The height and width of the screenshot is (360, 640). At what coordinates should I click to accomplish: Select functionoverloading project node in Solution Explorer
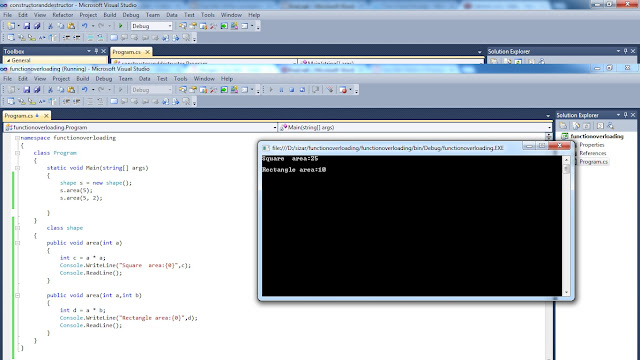pyautogui.click(x=596, y=136)
